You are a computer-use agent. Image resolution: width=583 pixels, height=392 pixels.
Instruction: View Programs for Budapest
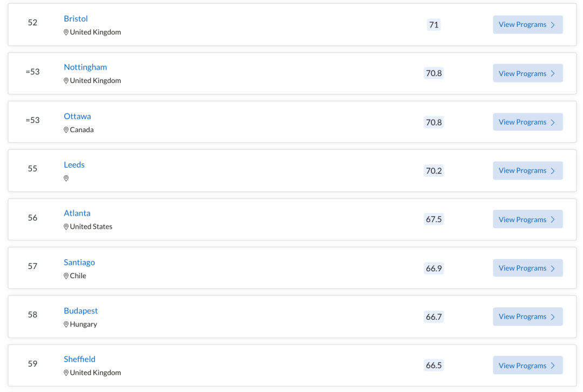coord(527,317)
